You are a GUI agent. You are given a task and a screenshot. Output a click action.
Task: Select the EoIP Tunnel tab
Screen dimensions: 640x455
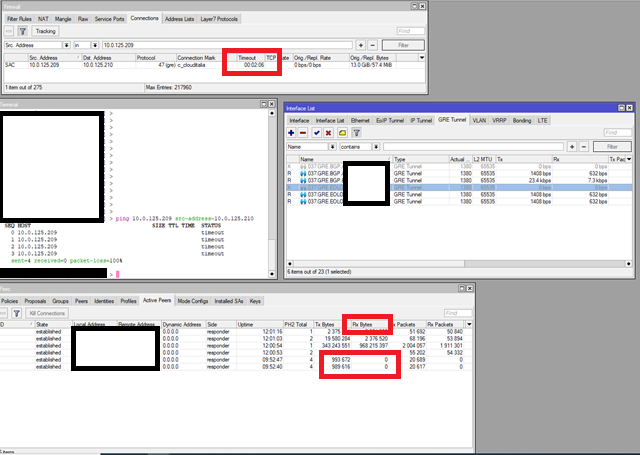390,120
